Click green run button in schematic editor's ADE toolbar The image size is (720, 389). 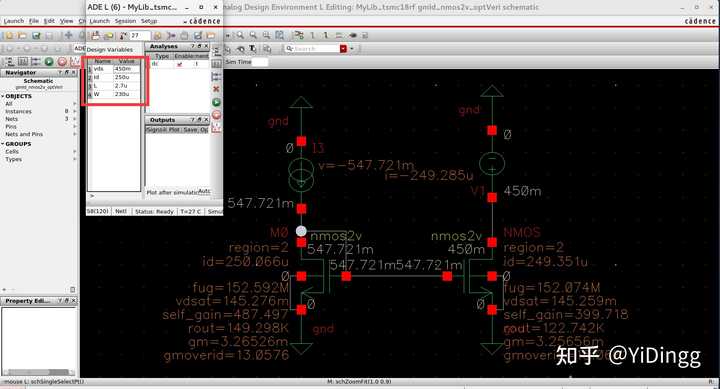49,62
